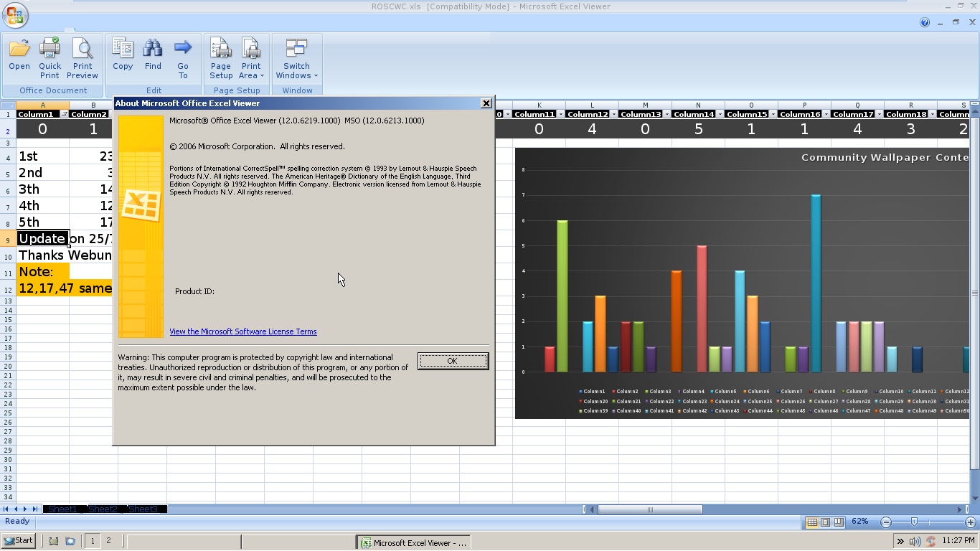Screen dimensions: 980x551
Task: Restore the workbook window in ribbon corner
Action: coord(956,22)
